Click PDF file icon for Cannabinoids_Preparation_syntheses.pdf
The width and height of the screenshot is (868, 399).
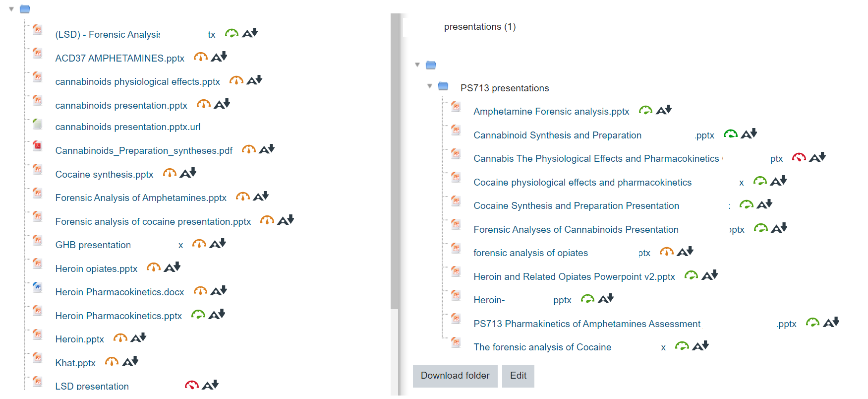(37, 146)
